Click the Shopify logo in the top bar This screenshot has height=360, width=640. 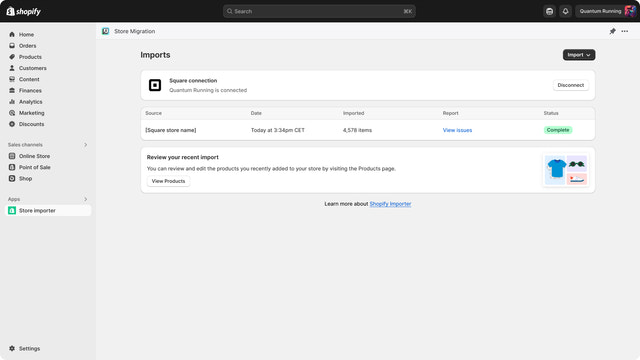tap(24, 11)
